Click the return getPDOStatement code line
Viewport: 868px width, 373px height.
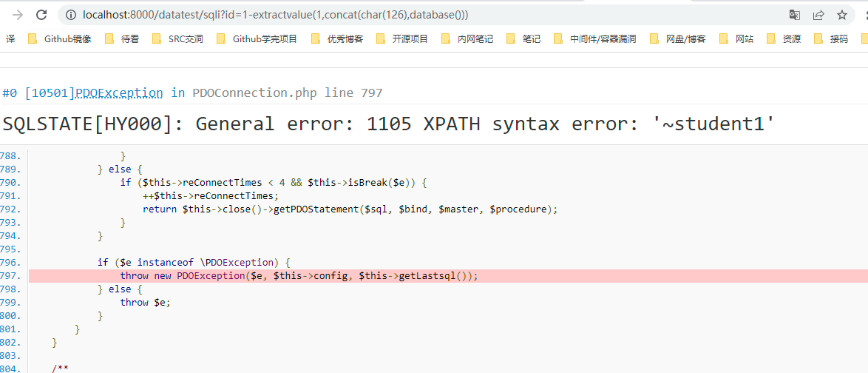click(x=350, y=209)
